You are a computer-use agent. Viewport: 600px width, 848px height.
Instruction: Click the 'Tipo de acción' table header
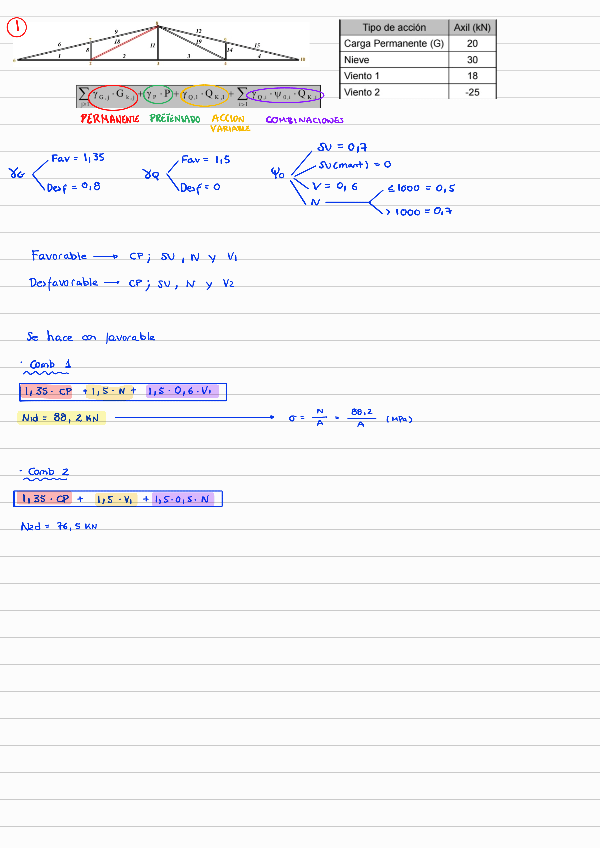coord(394,28)
